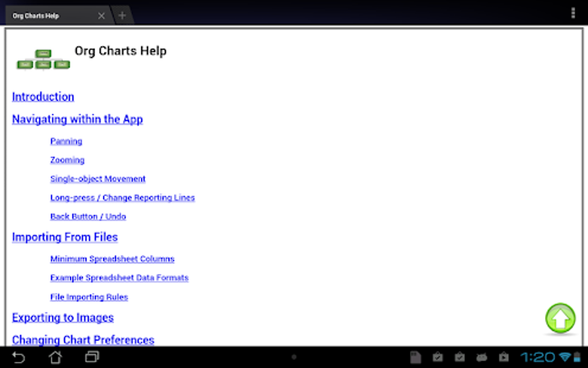Open a new browser tab

tap(122, 16)
